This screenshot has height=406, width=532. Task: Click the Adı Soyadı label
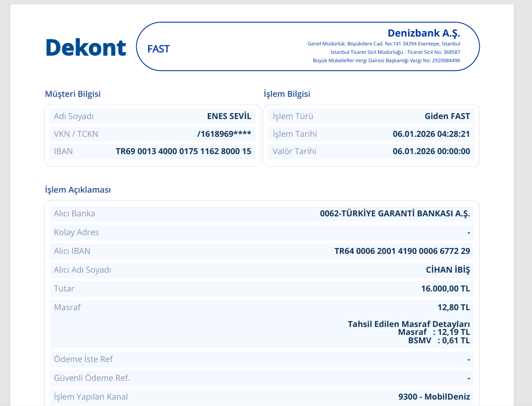pyautogui.click(x=74, y=117)
